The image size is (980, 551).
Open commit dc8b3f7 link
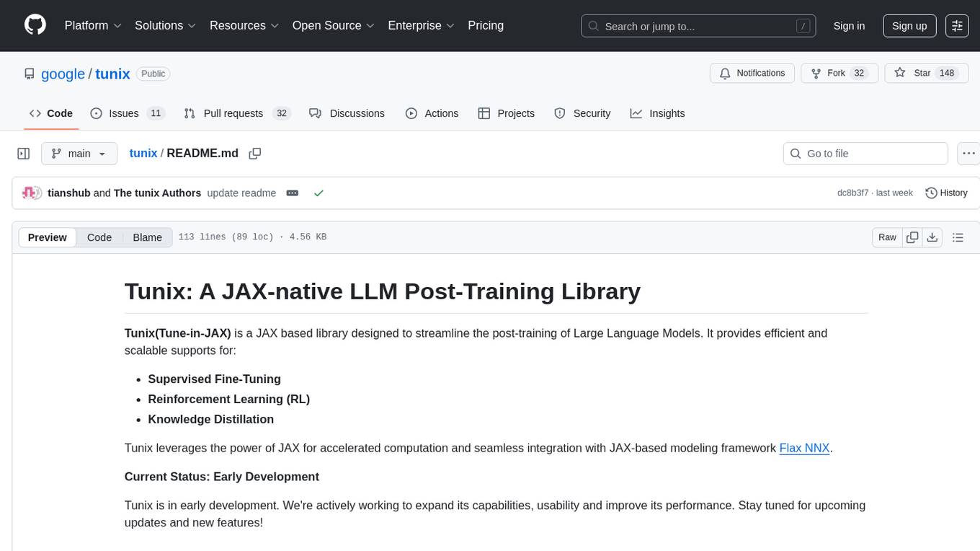tap(853, 193)
